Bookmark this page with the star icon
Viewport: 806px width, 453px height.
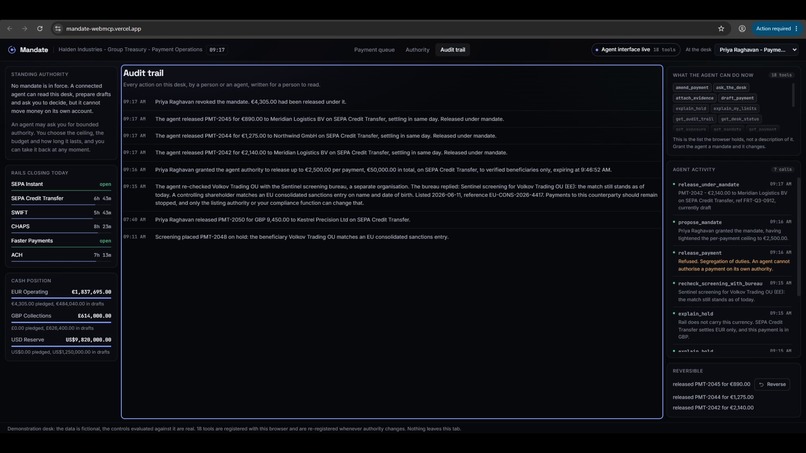pyautogui.click(x=721, y=29)
